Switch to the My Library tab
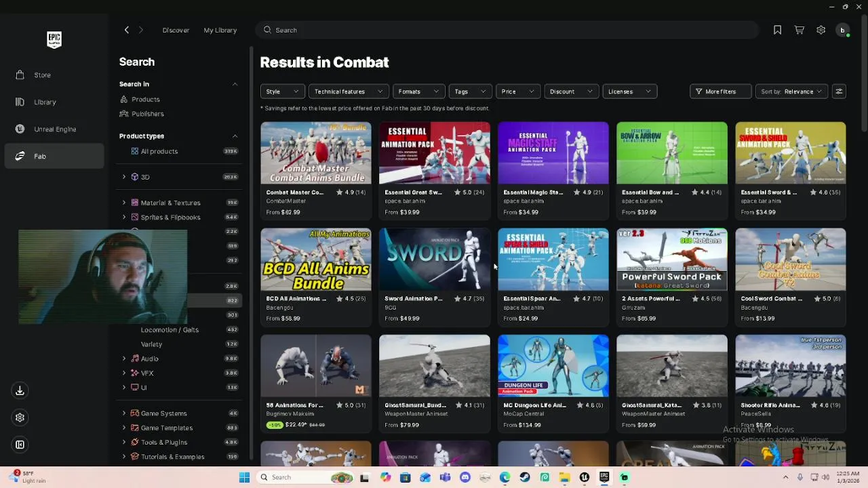868x488 pixels. (220, 30)
